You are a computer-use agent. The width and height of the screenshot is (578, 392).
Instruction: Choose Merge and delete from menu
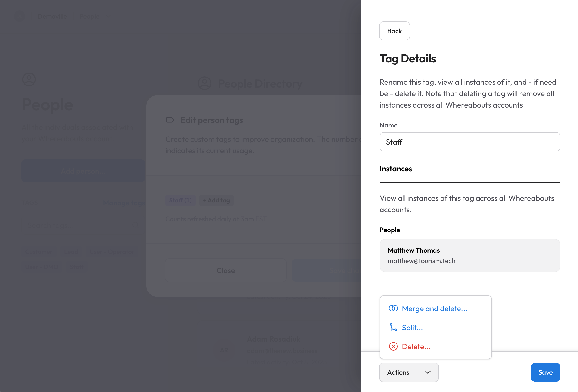pyautogui.click(x=435, y=309)
